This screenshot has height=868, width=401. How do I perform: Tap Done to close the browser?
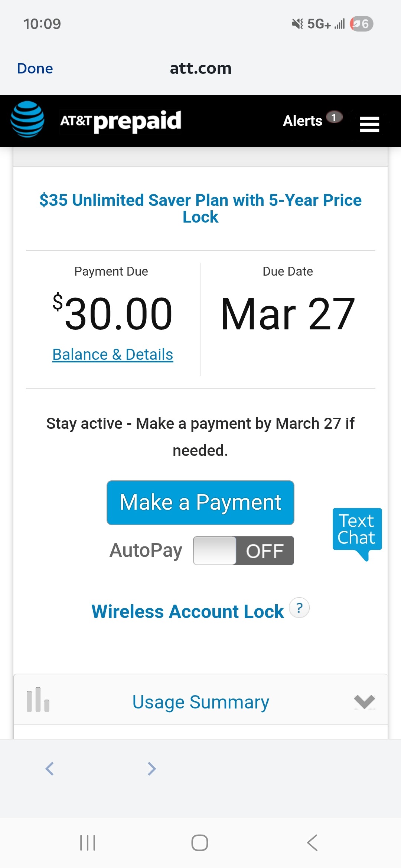35,69
